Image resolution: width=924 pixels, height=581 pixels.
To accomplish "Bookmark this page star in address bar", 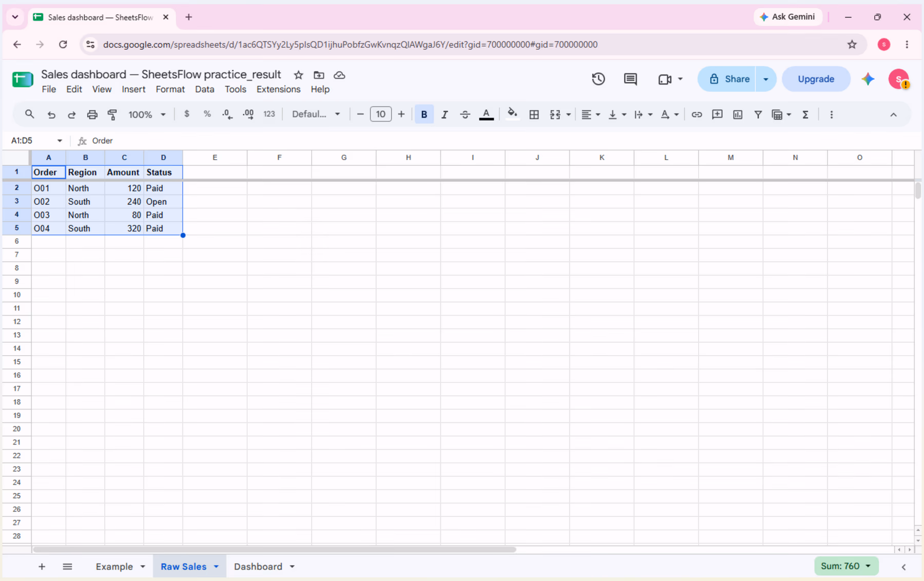I will (852, 45).
